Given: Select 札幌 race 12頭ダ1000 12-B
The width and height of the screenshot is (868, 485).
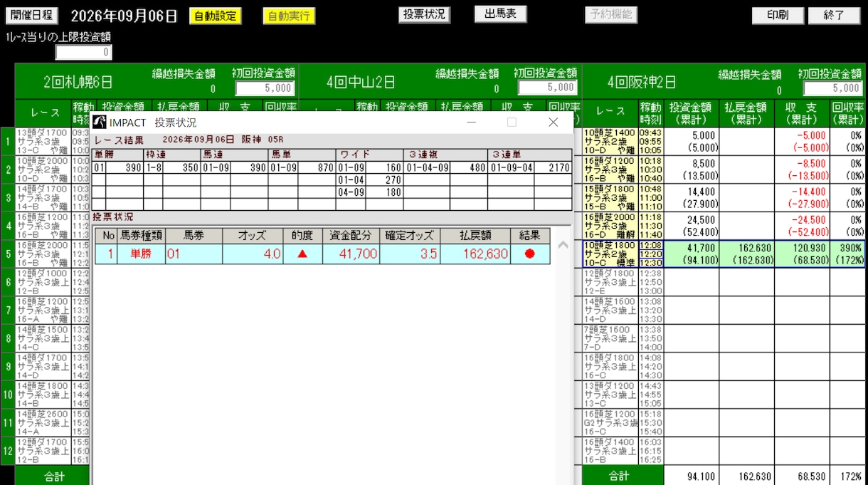Looking at the screenshot, I should tap(43, 281).
